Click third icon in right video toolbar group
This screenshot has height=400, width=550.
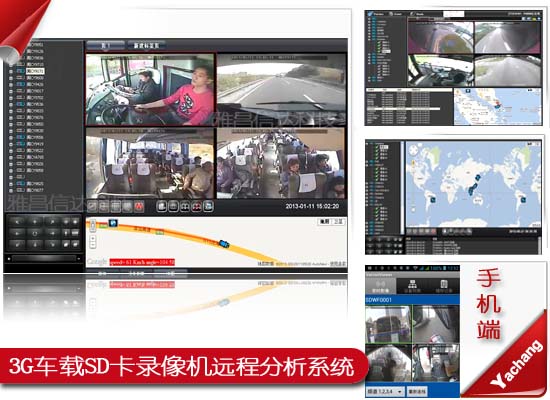point(185,206)
